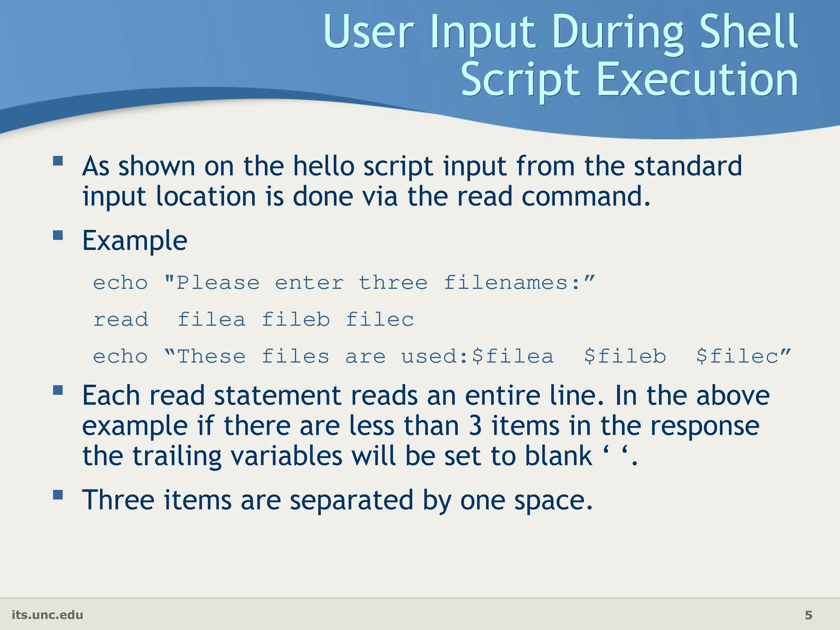Click the 'Script Execution' title line
This screenshot has width=840, height=630.
point(629,80)
